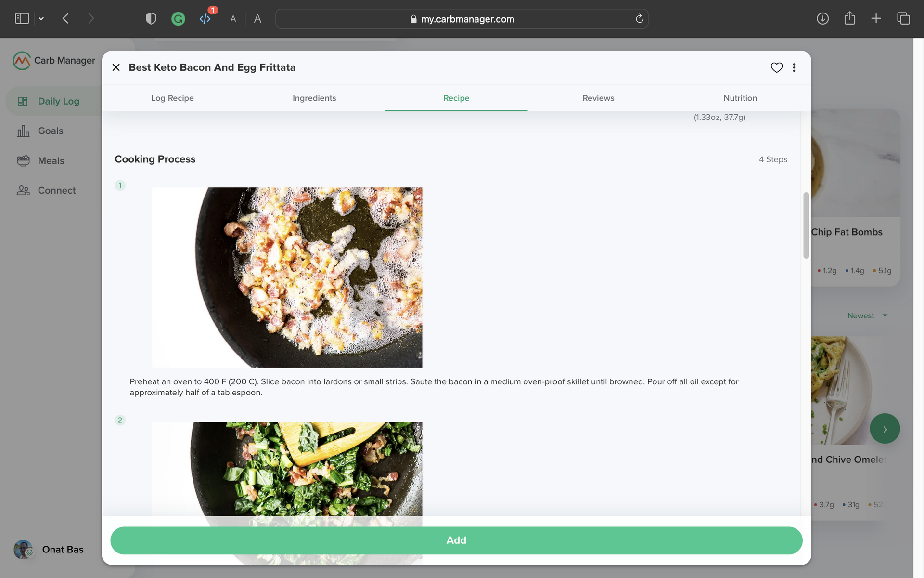Toggle the code editor browser extension
The image size is (924, 578).
click(204, 19)
